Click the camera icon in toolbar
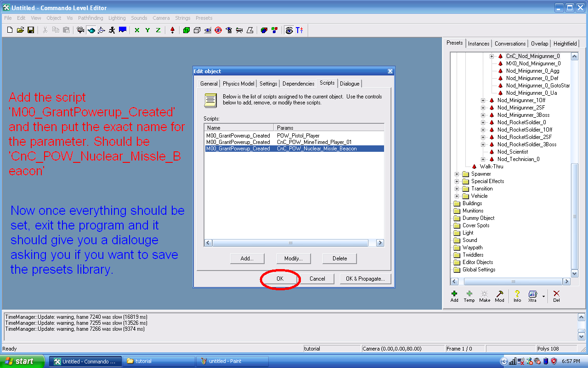588x368 pixels. click(x=81, y=30)
